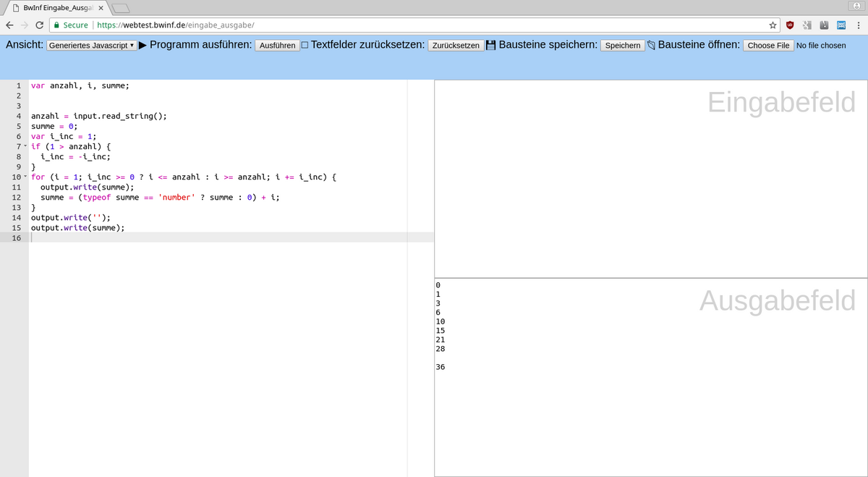Image resolution: width=868 pixels, height=477 pixels.
Task: Open the Google 8 extension icon
Action: [807, 25]
